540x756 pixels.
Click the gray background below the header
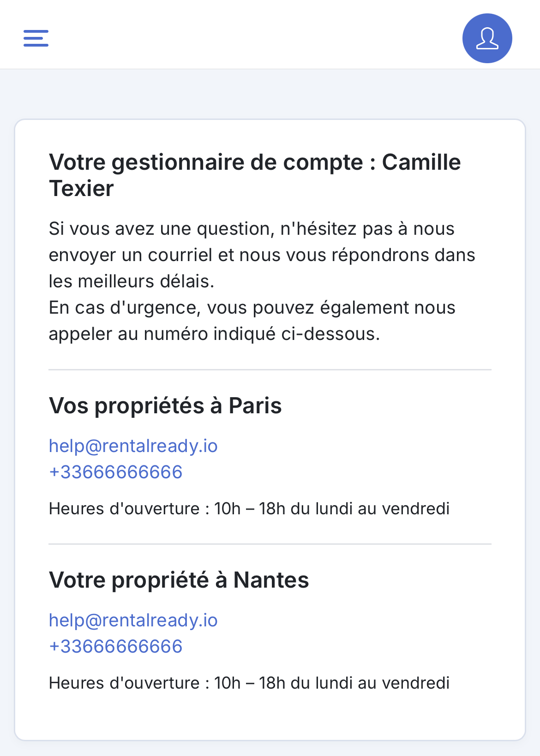(270, 94)
